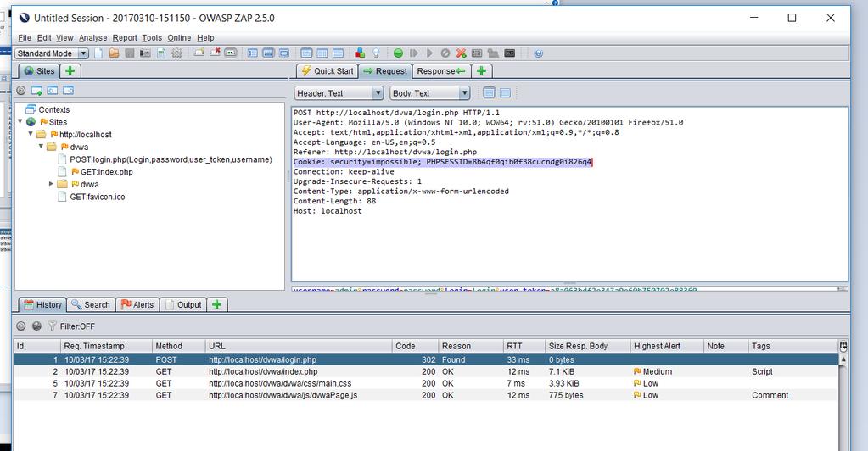The height and width of the screenshot is (451, 868).
Task: Collapse the Sites tree node
Action: (20, 122)
